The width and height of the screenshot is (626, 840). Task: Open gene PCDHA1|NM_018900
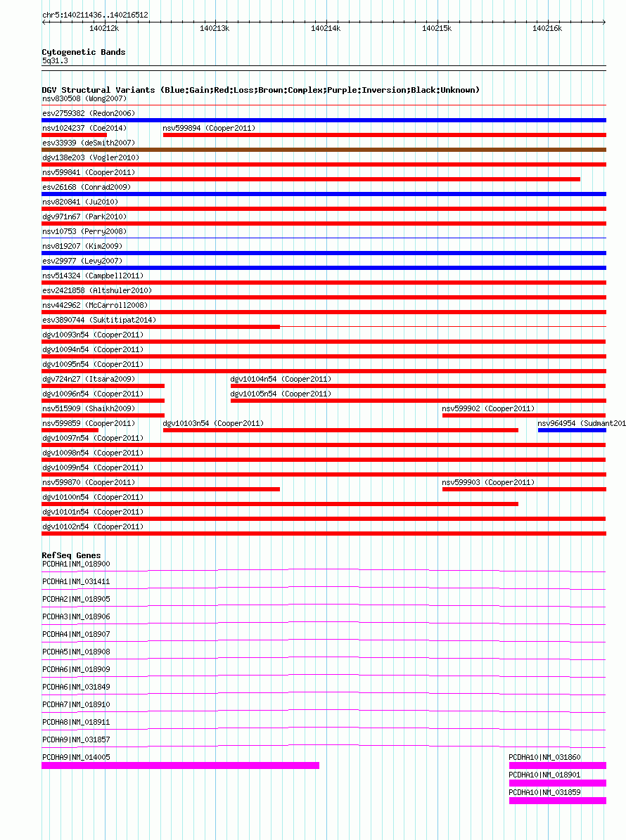(x=76, y=564)
